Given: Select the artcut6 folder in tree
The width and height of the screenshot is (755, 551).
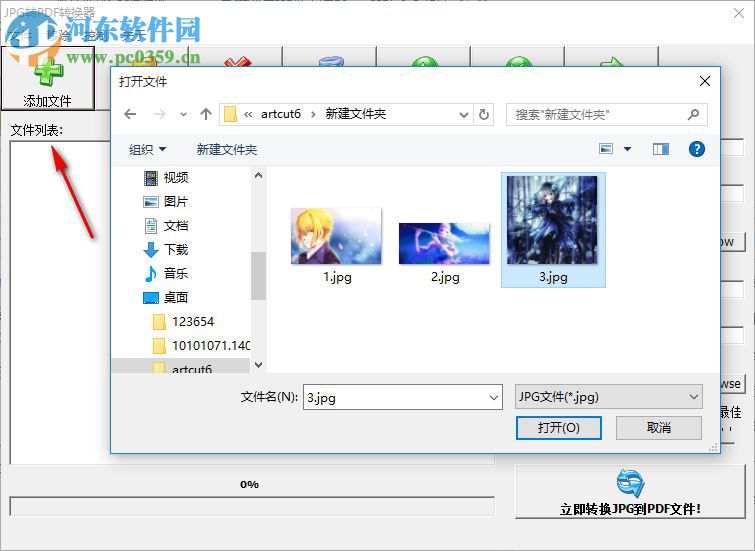Looking at the screenshot, I should 181,367.
